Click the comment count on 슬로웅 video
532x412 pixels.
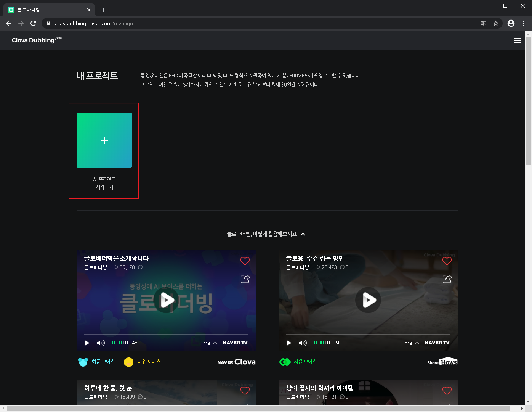[x=344, y=267]
